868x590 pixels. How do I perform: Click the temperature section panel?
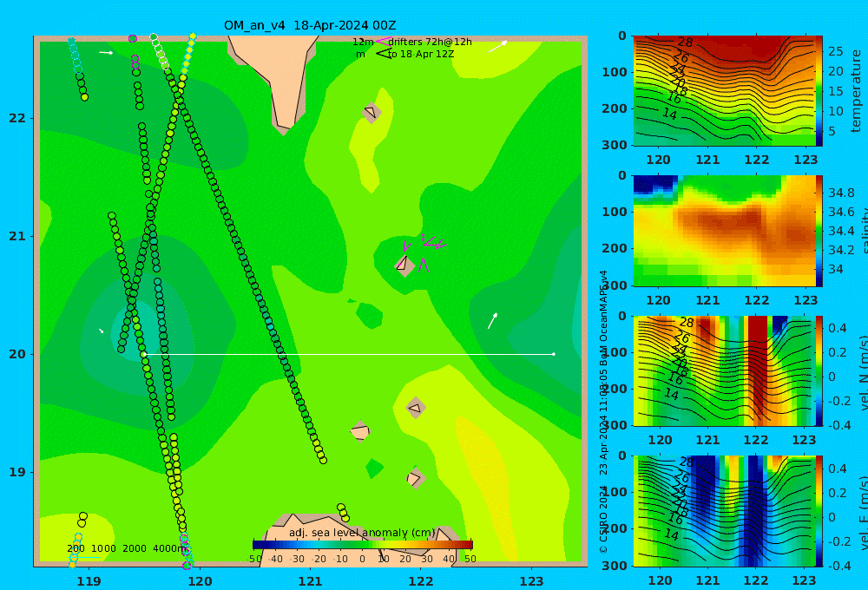point(725,90)
